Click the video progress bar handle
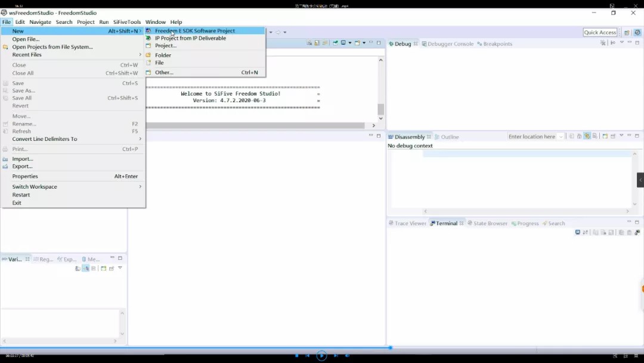Image resolution: width=644 pixels, height=363 pixels. click(390, 348)
